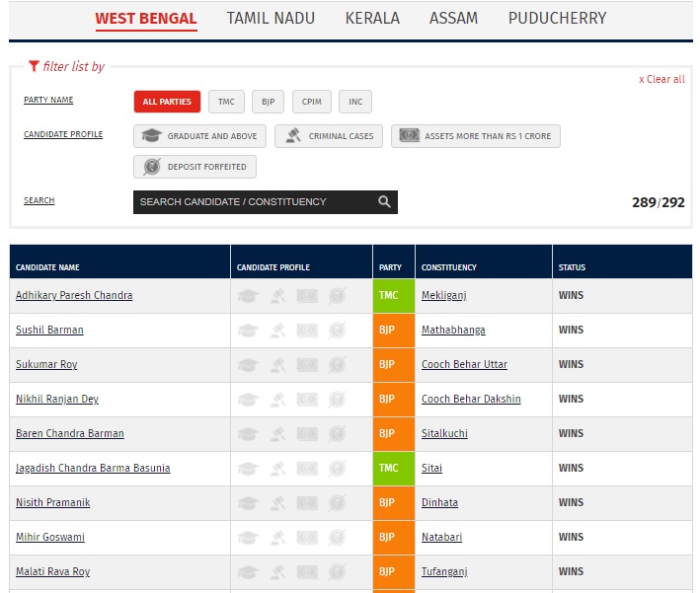Open Tufanganj constituency link
700x593 pixels.
click(444, 571)
